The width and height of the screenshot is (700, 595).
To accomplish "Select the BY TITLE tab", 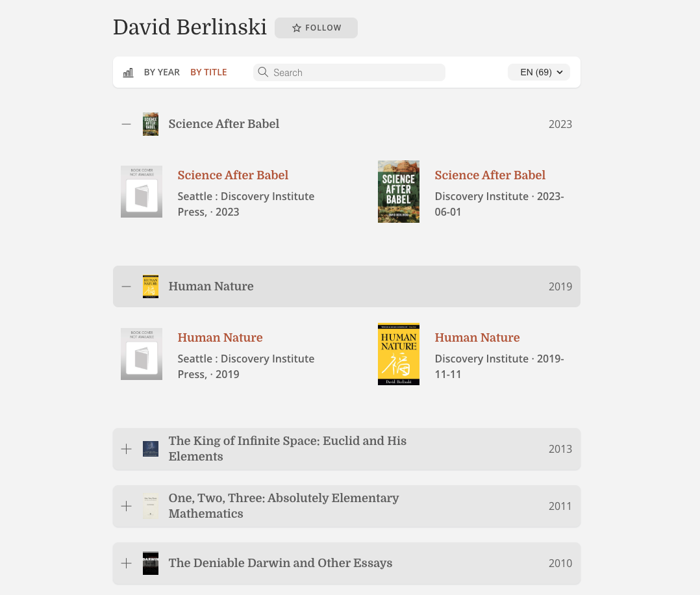I will [208, 72].
